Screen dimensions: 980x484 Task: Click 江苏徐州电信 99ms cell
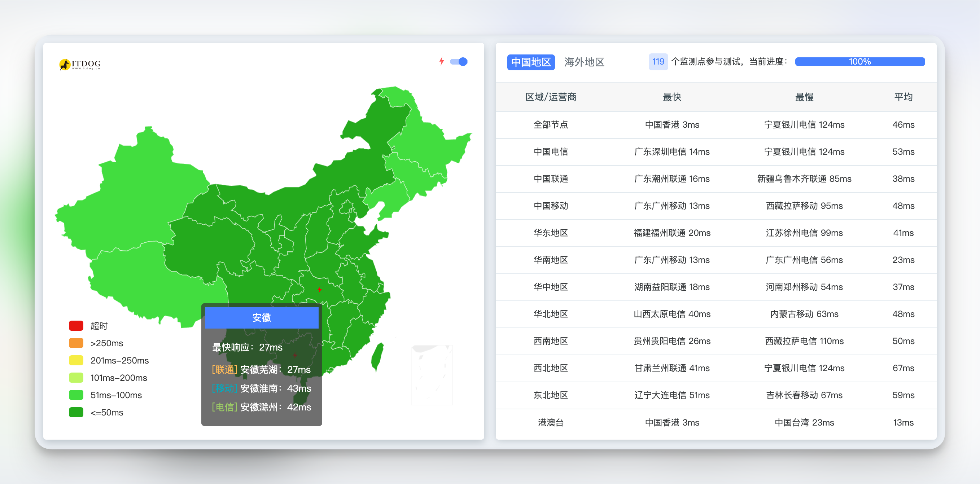[x=804, y=233]
